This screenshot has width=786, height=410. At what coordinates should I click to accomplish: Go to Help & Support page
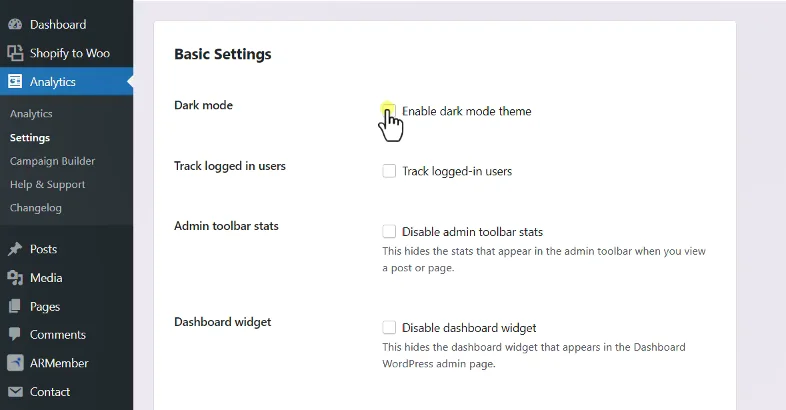pos(48,184)
